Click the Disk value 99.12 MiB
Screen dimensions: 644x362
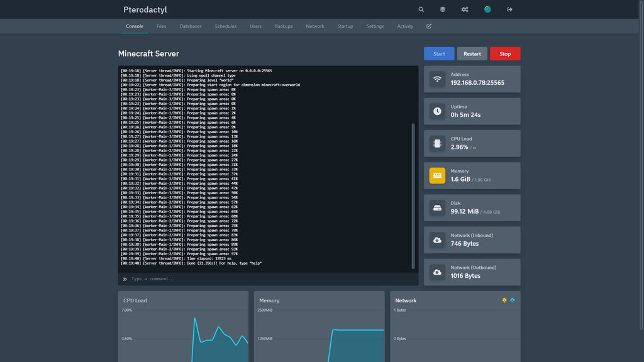(x=465, y=211)
